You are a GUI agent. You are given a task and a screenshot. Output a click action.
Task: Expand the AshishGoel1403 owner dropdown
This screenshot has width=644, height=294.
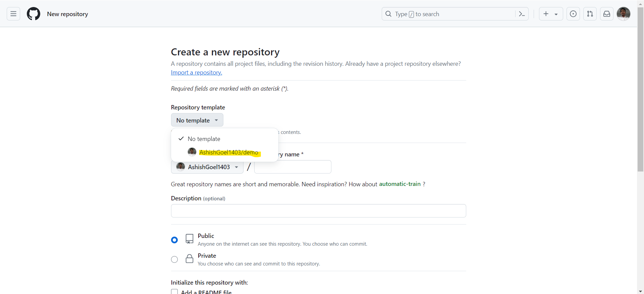point(207,167)
